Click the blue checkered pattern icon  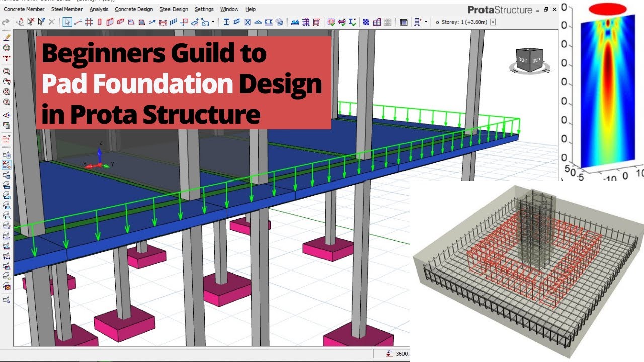coord(366,22)
